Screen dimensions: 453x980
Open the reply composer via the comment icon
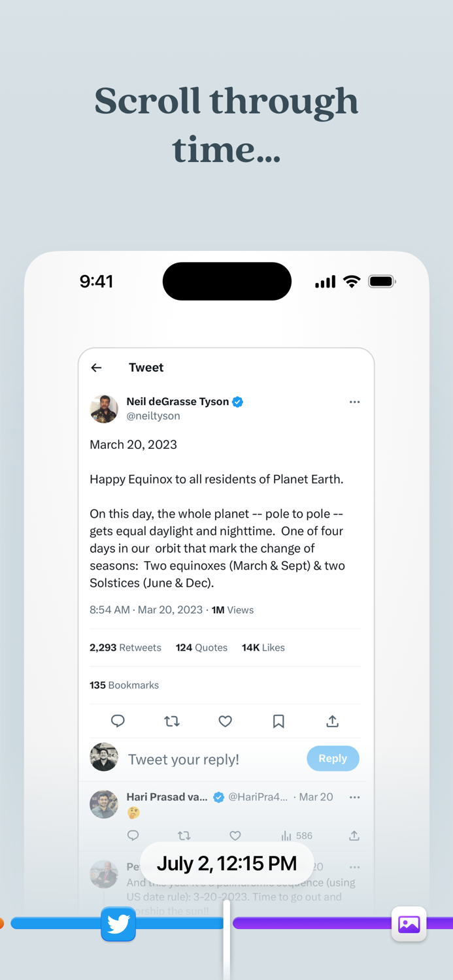(118, 721)
